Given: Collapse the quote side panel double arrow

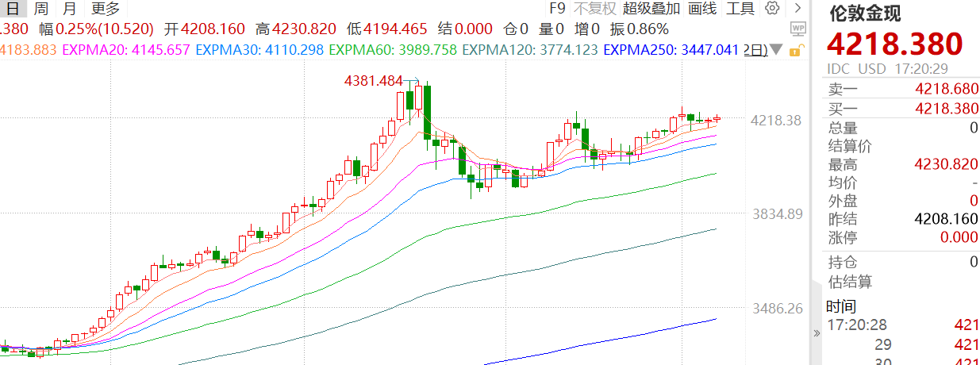Looking at the screenshot, I should [x=816, y=333].
